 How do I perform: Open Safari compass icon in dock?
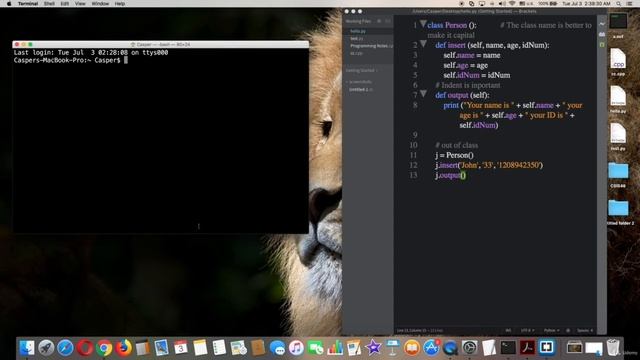[x=65, y=348]
